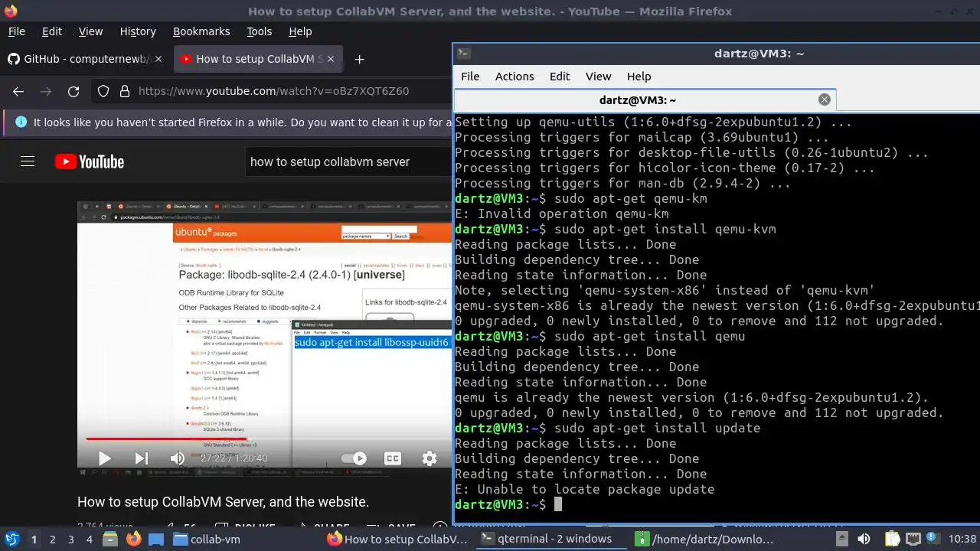Open the History menu
This screenshot has width=980, height=551.
pyautogui.click(x=138, y=31)
